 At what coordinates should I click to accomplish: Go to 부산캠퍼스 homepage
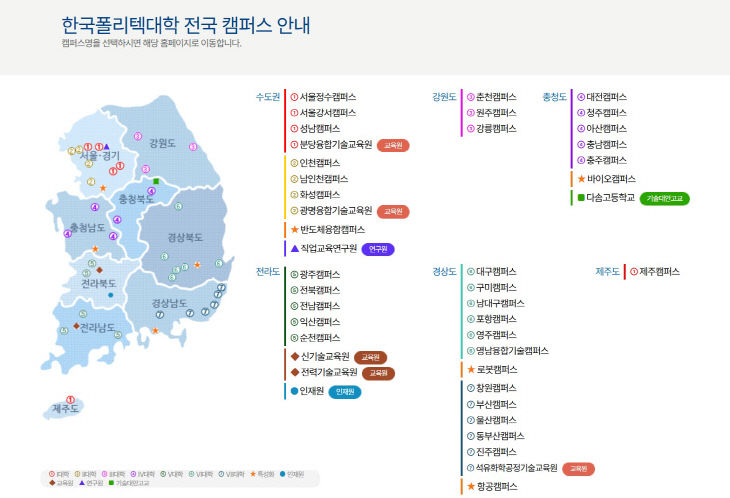point(496,404)
